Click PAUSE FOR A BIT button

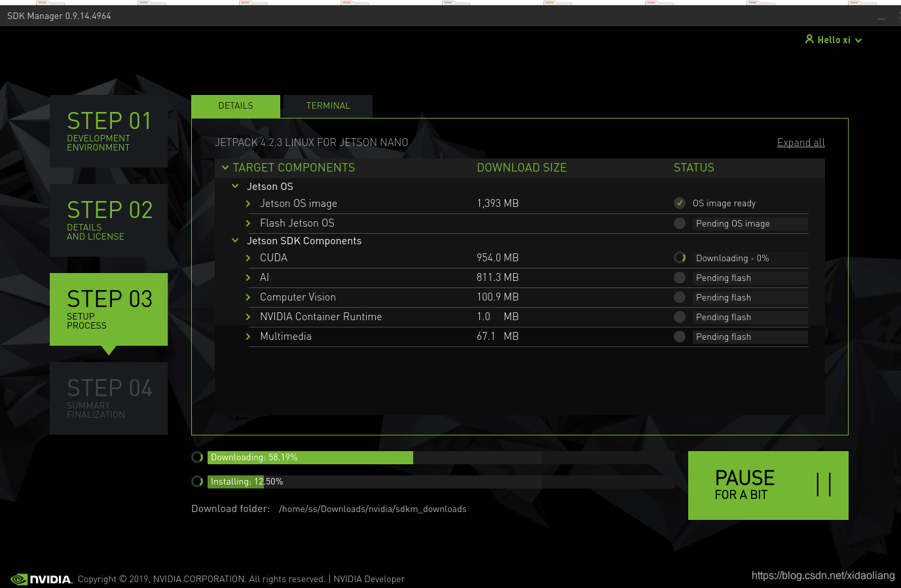click(768, 485)
